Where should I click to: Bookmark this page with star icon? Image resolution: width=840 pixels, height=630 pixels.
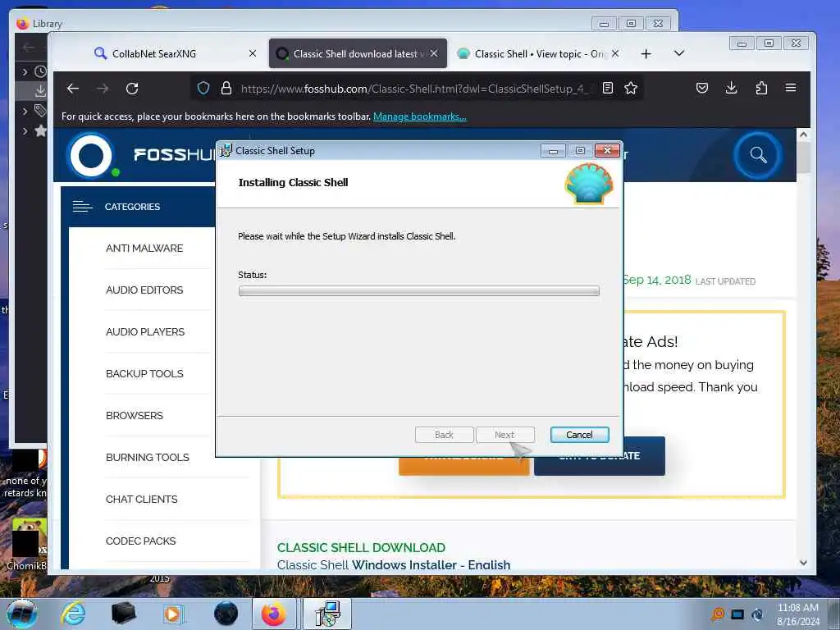click(631, 88)
